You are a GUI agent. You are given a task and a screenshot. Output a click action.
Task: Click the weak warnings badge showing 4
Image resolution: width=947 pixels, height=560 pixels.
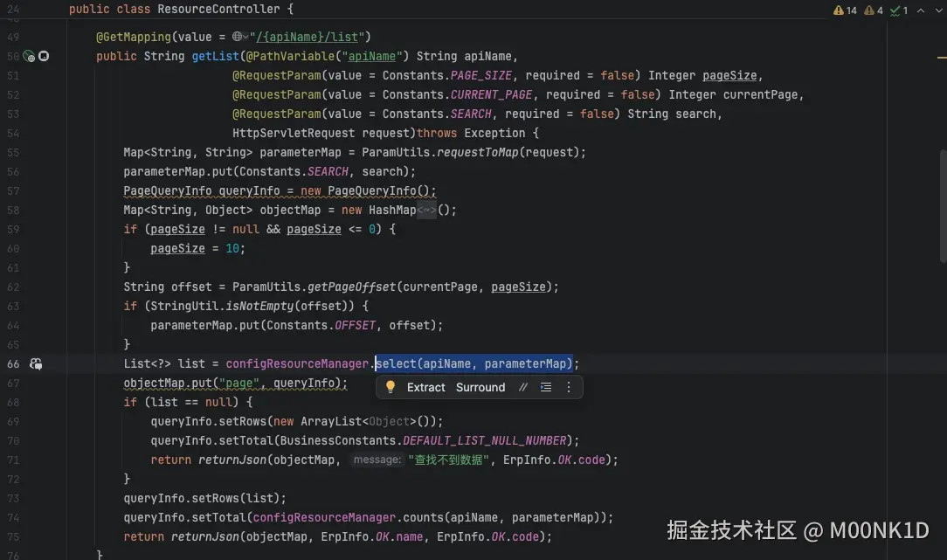point(874,10)
